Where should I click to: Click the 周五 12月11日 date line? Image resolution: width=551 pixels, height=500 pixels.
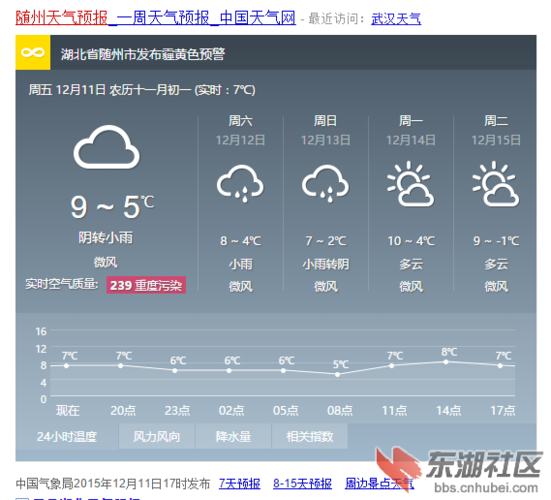click(x=142, y=90)
